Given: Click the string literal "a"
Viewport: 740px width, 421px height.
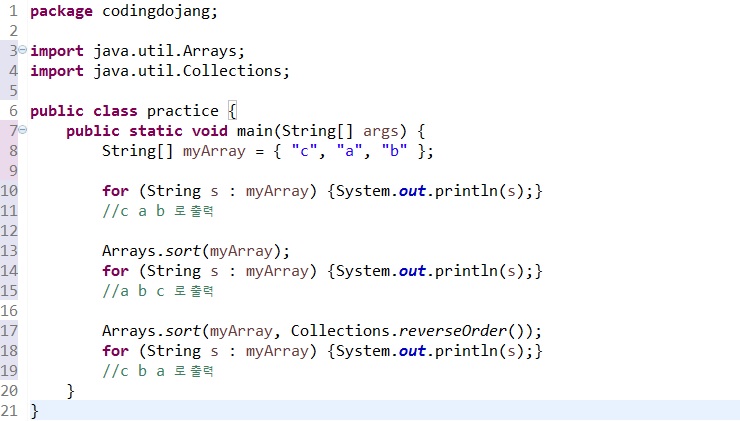Looking at the screenshot, I should point(349,151).
